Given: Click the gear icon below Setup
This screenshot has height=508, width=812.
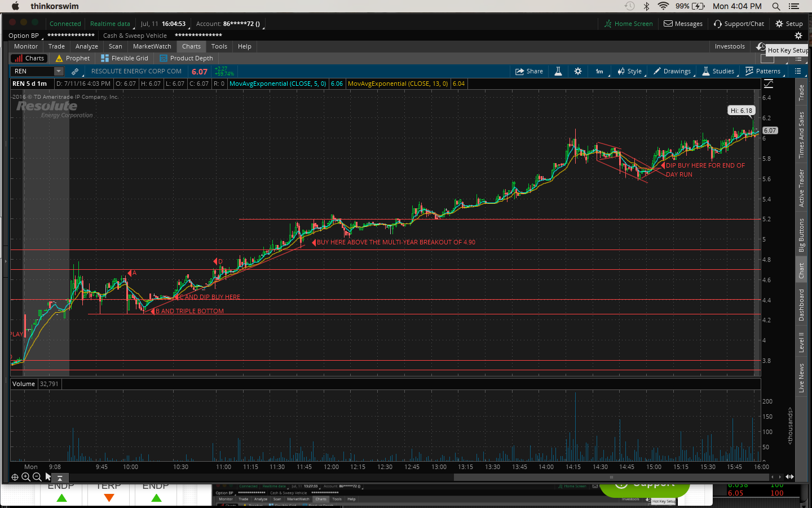Looking at the screenshot, I should [x=798, y=36].
